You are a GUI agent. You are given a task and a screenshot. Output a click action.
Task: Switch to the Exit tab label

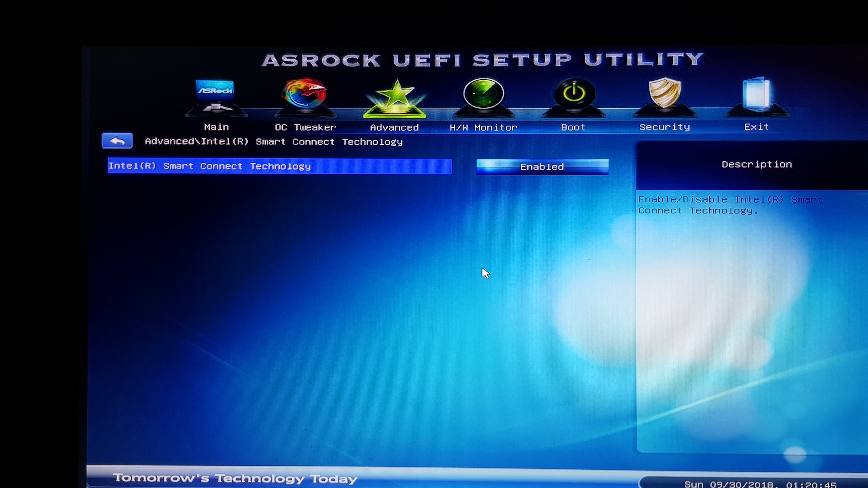point(756,127)
